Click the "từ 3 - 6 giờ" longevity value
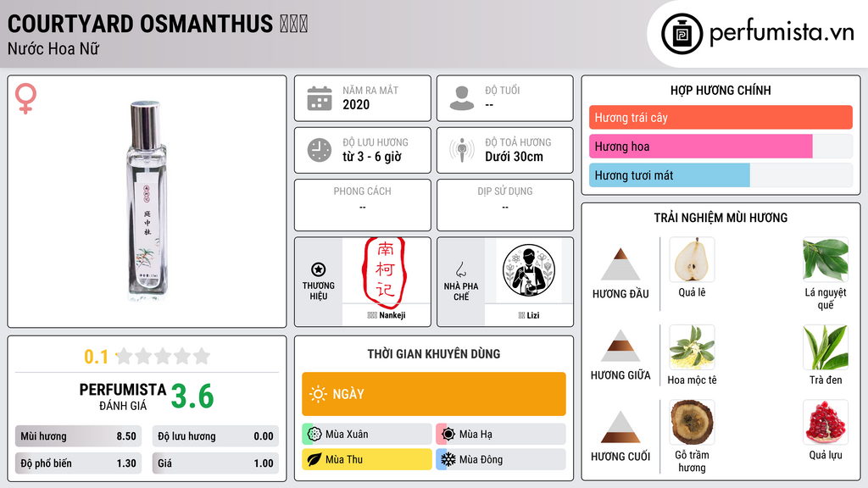868x488 pixels. point(372,157)
